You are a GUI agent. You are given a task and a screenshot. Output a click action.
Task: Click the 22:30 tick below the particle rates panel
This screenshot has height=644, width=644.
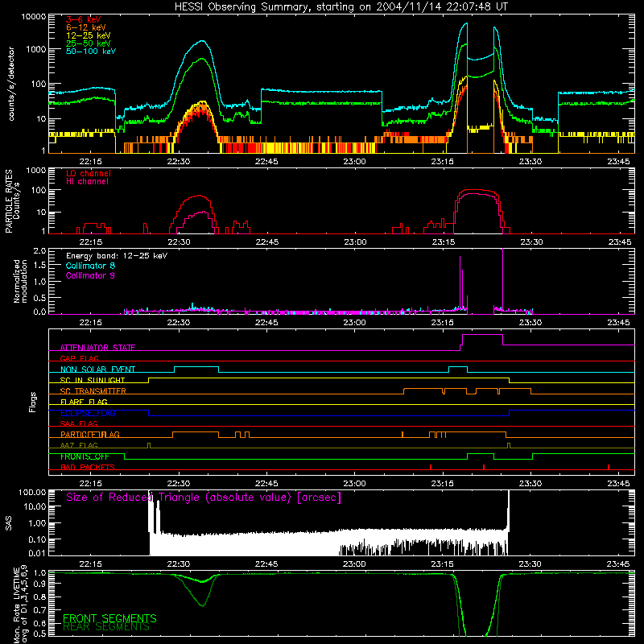(x=179, y=242)
